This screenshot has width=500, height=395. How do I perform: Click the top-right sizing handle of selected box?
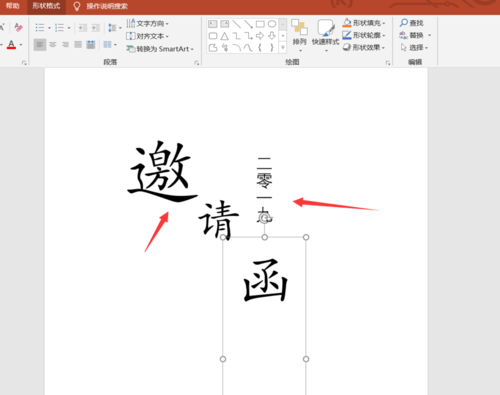(306, 237)
